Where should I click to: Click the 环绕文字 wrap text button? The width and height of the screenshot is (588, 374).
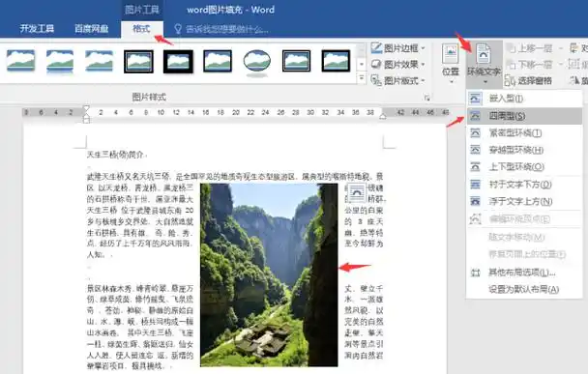click(x=485, y=64)
